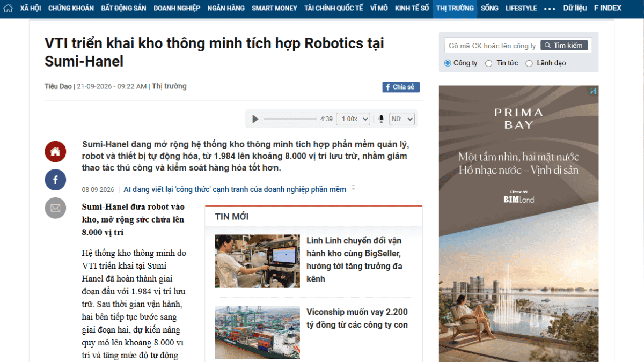Open external link icon next to related AI article
Screen dimensions: 644x362
click(353, 188)
